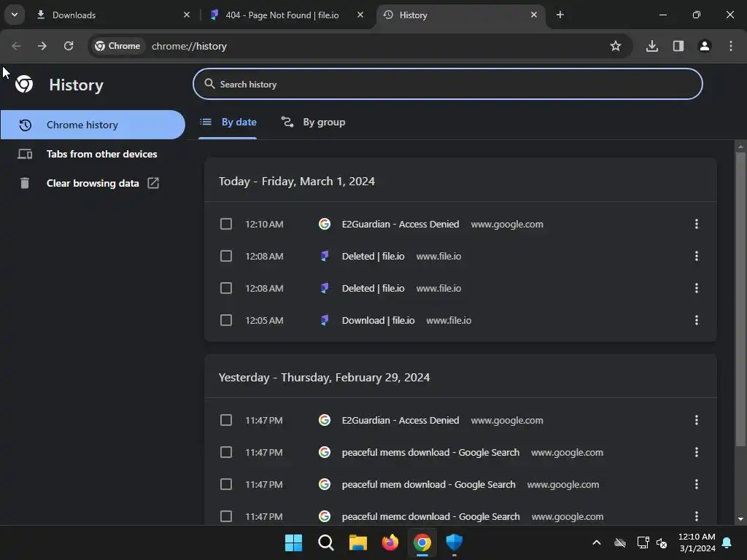The width and height of the screenshot is (747, 560).
Task: Click the muted volume tray icon
Action: click(662, 542)
